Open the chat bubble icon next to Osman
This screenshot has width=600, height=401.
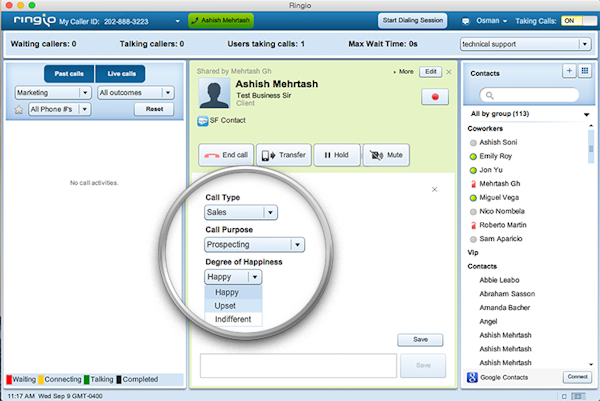point(465,21)
